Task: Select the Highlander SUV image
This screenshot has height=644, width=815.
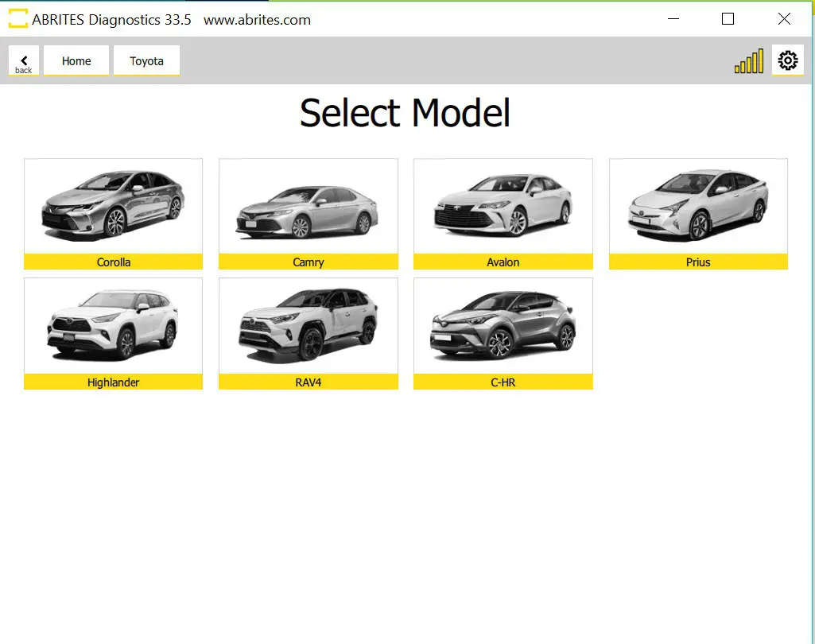Action: [x=113, y=326]
